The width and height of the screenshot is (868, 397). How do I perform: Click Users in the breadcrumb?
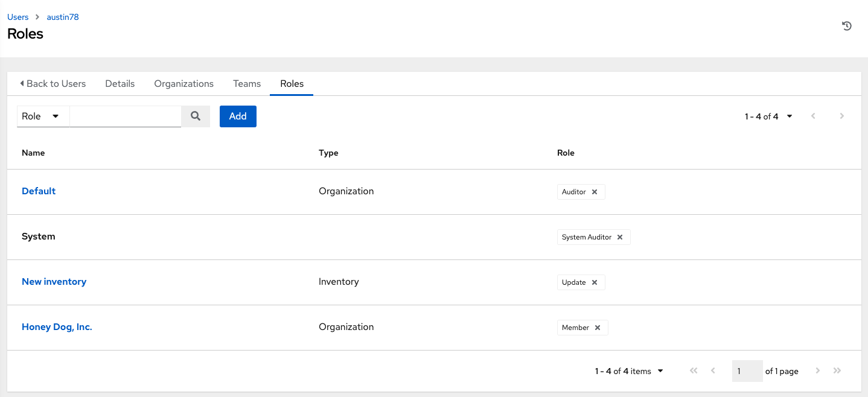(18, 17)
